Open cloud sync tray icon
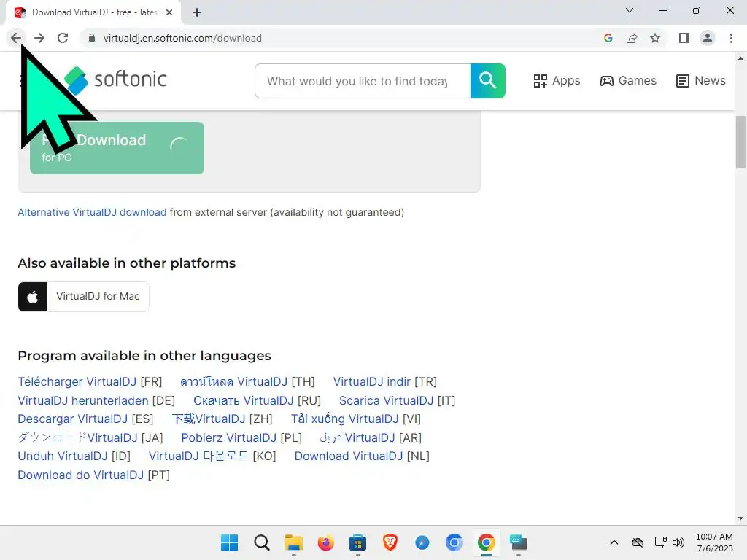This screenshot has height=560, width=747. click(638, 542)
